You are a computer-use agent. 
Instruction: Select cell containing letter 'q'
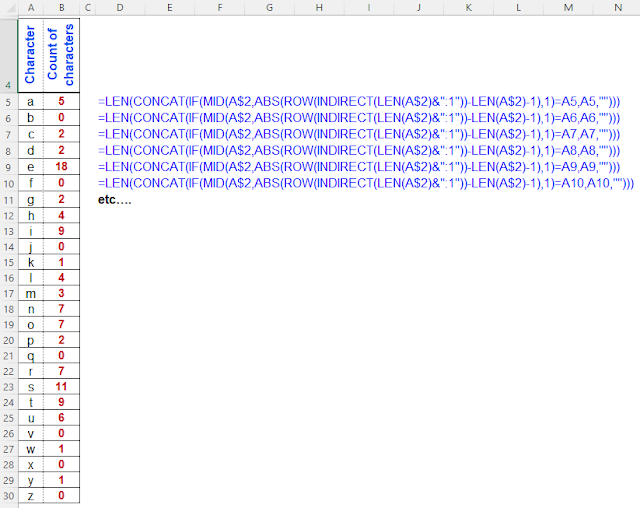coord(31,355)
